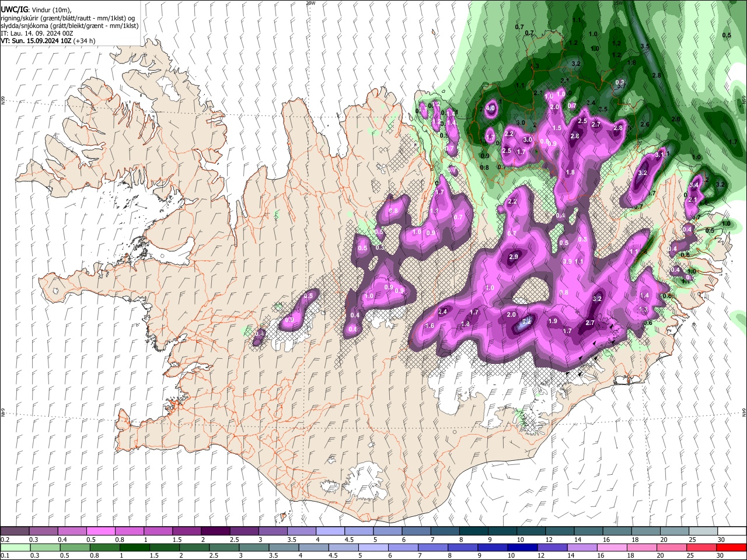
Task: Click the rain legend swatch starting at 2
Action: pos(194,547)
